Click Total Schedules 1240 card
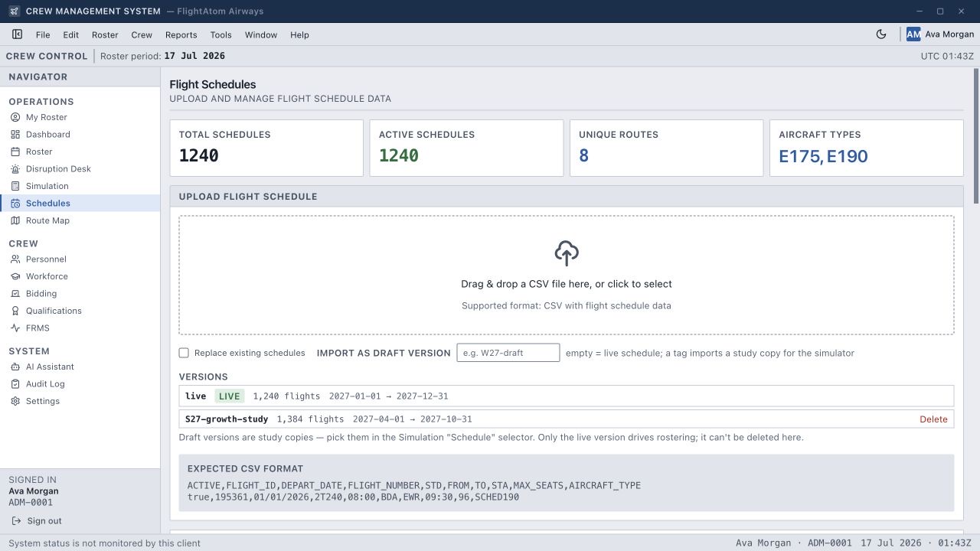The image size is (980, 551). click(x=266, y=148)
